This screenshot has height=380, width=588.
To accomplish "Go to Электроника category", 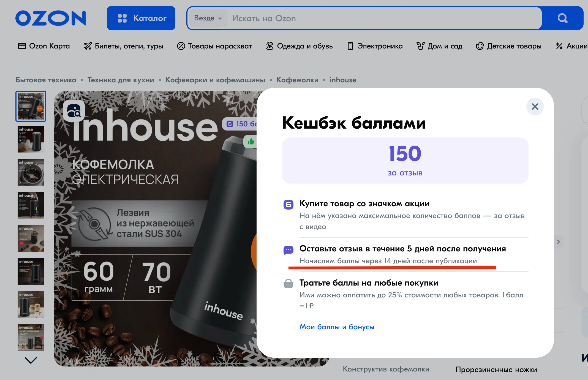I will pyautogui.click(x=375, y=46).
